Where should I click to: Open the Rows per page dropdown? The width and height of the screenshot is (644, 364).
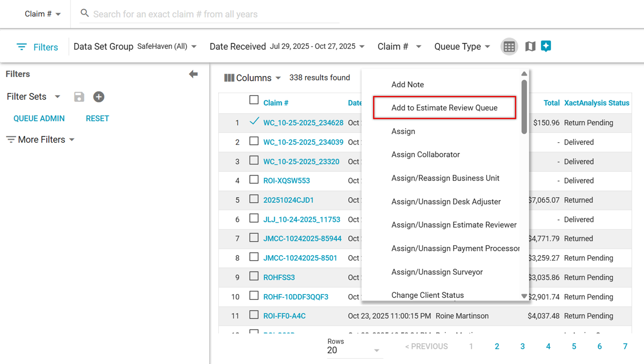353,350
